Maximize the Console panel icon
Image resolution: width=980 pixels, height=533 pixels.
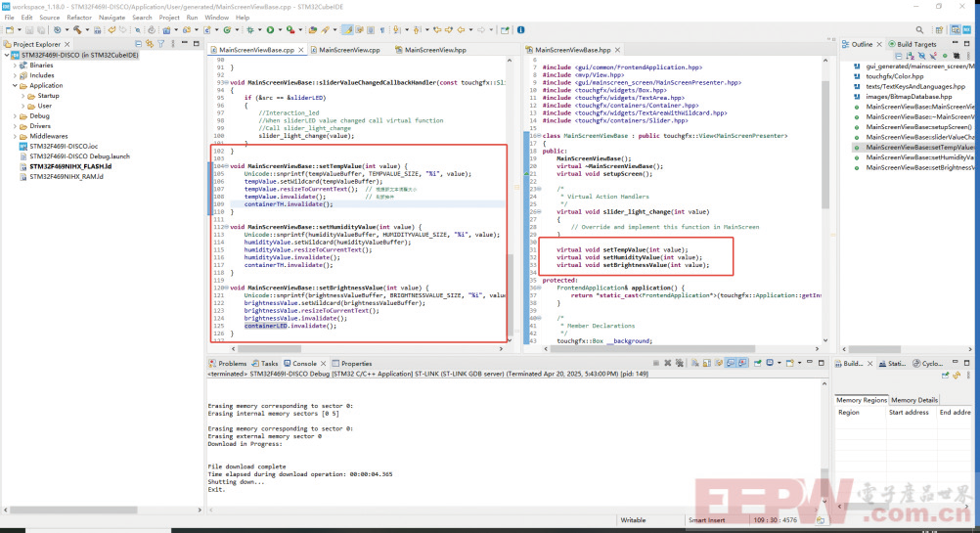point(822,363)
